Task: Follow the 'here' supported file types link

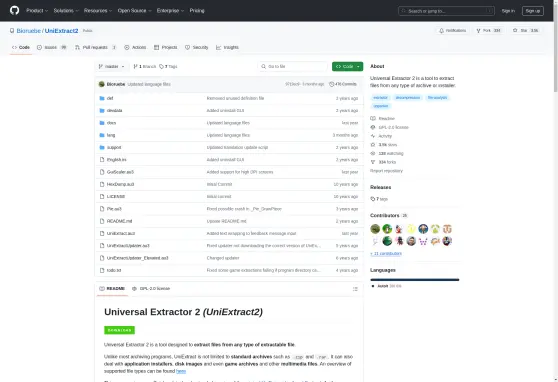Action: [x=181, y=371]
